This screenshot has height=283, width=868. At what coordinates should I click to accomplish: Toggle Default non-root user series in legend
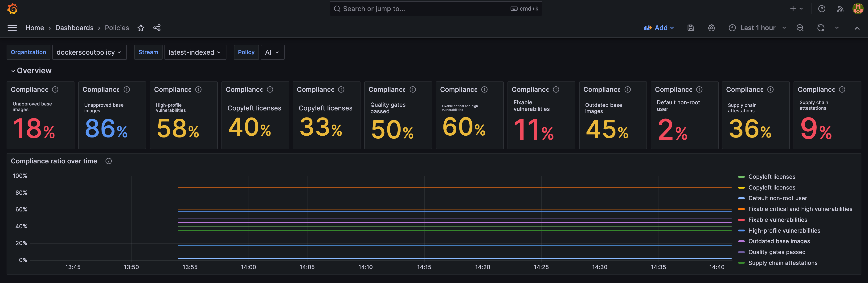[x=777, y=198]
